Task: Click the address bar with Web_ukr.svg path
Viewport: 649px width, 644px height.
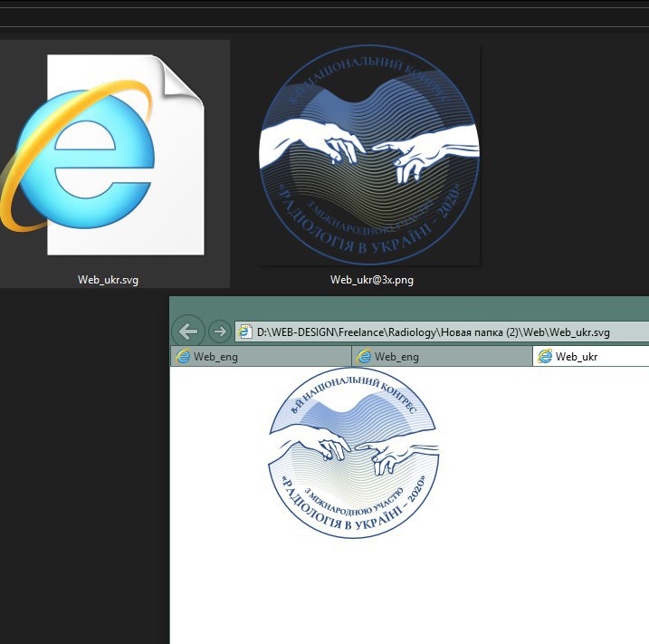Action: tap(442, 332)
